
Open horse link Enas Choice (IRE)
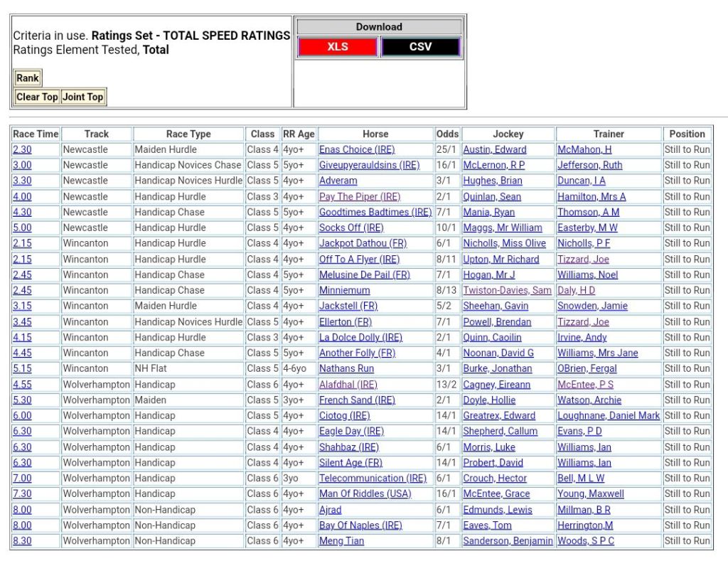[x=356, y=149]
